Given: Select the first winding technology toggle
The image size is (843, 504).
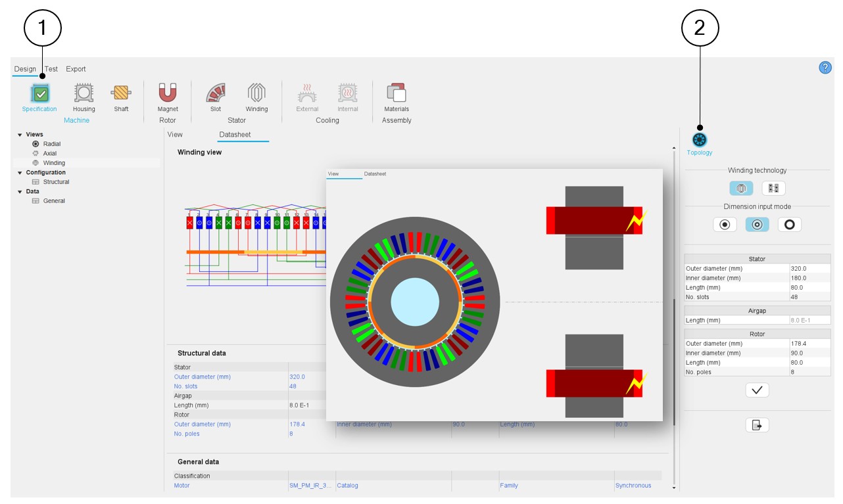Looking at the screenshot, I should click(x=741, y=189).
